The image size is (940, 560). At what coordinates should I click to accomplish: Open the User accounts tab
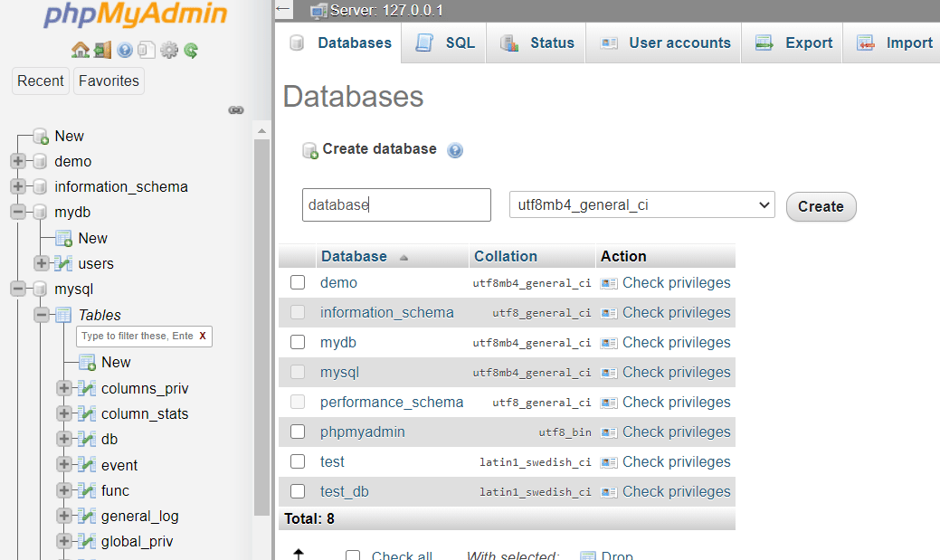665,43
